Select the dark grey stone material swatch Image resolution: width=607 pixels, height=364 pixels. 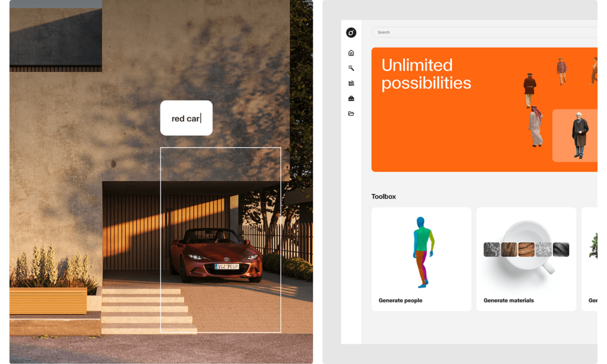(x=491, y=250)
